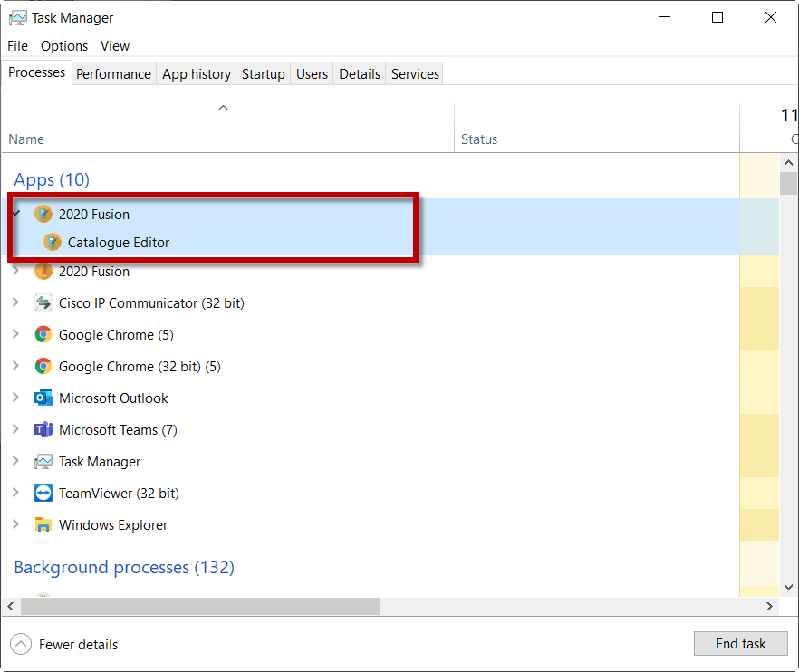Switch to the Services tab

coord(415,74)
